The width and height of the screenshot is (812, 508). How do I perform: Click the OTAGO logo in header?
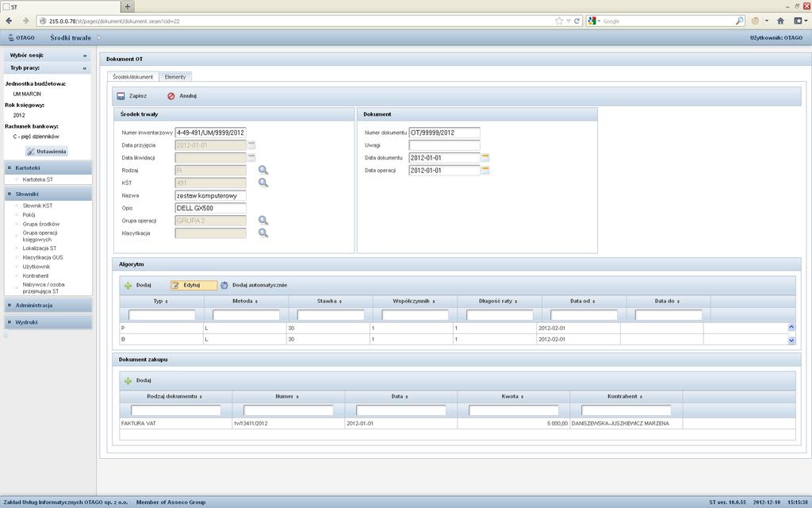[21, 37]
